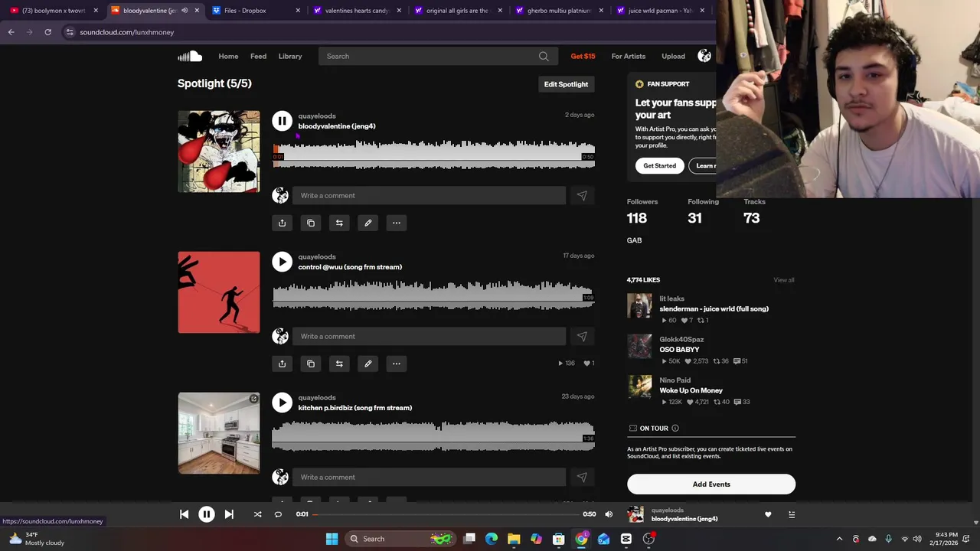The height and width of the screenshot is (551, 980).
Task: Open the Woke Up On Money track
Action: tap(691, 390)
